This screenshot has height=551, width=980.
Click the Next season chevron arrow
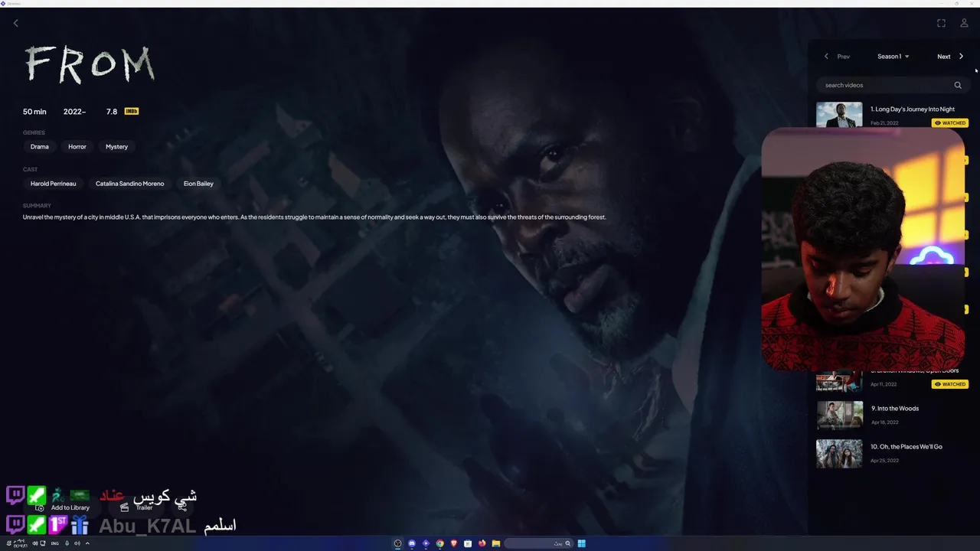(962, 56)
